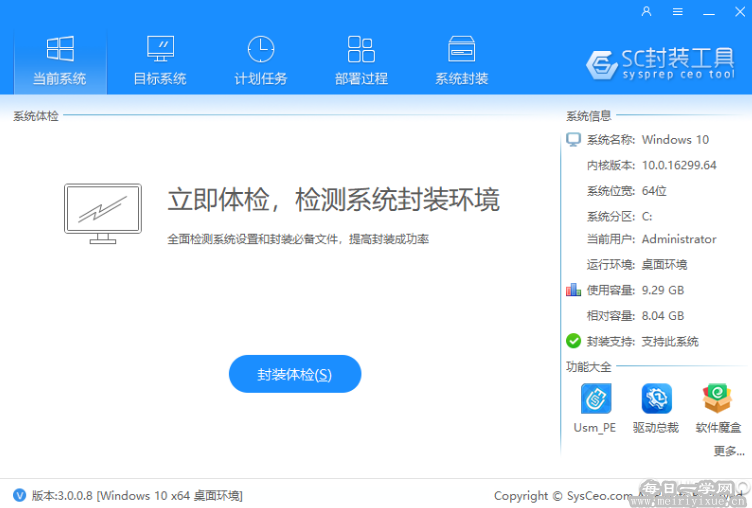Click the monitor icon beside 系统名称

(573, 140)
